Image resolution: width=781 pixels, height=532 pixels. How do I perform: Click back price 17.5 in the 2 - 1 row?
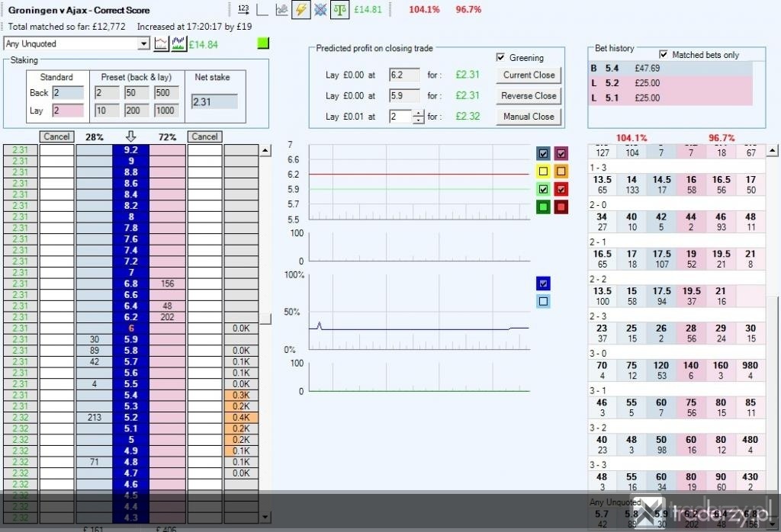point(661,259)
